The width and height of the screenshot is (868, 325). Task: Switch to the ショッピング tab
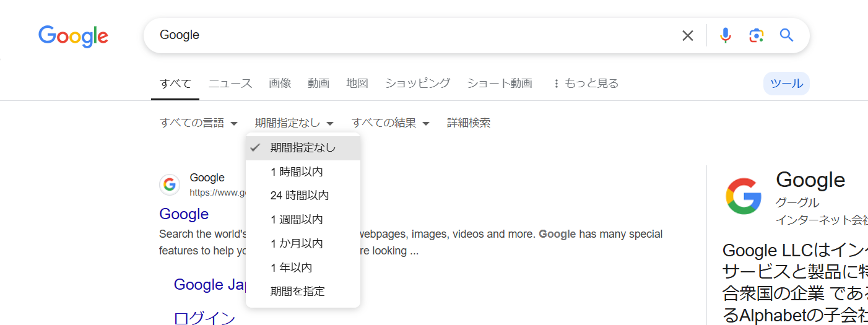[417, 84]
